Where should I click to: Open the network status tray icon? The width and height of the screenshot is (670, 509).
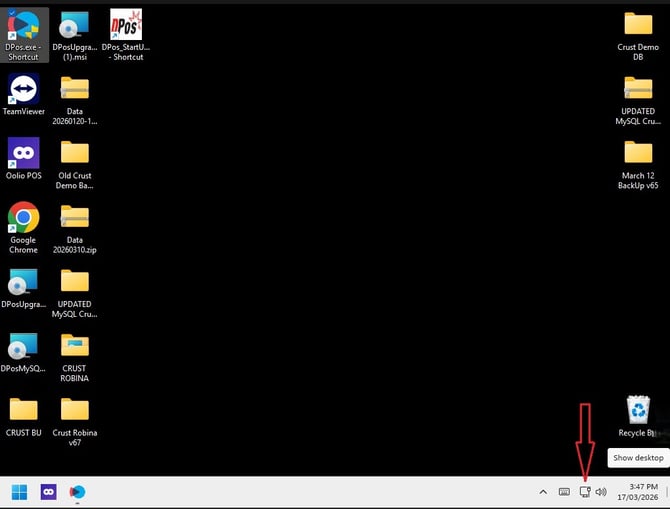585,492
